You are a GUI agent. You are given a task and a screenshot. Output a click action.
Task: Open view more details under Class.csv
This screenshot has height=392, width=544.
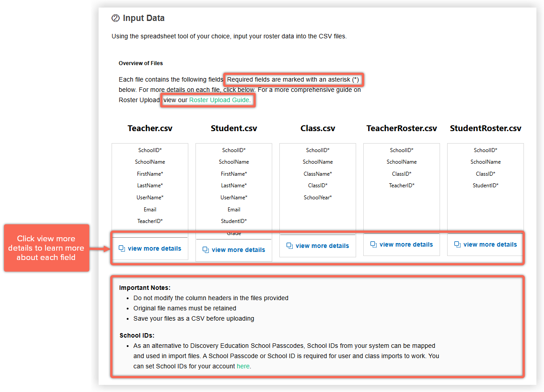point(322,246)
